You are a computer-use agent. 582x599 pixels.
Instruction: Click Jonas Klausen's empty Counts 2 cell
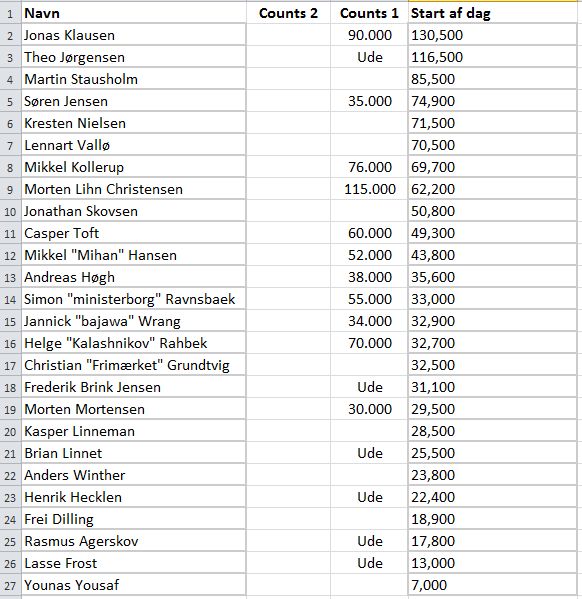click(x=288, y=35)
